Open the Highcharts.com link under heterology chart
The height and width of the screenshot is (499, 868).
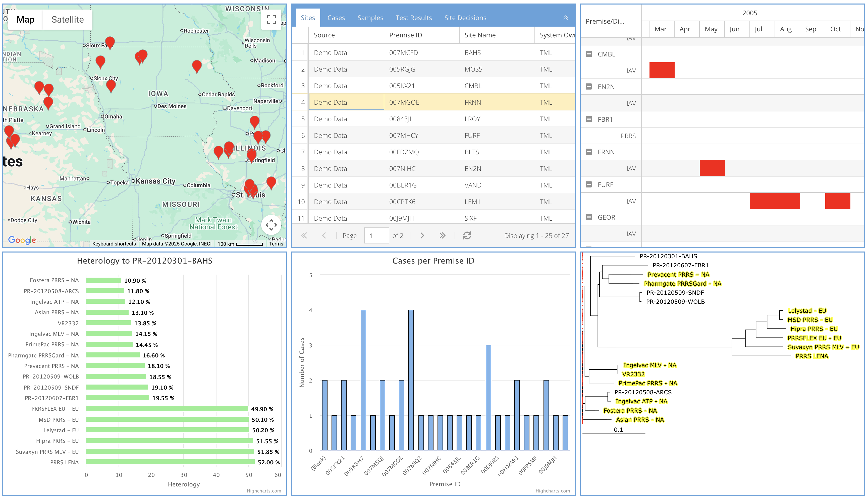click(264, 490)
